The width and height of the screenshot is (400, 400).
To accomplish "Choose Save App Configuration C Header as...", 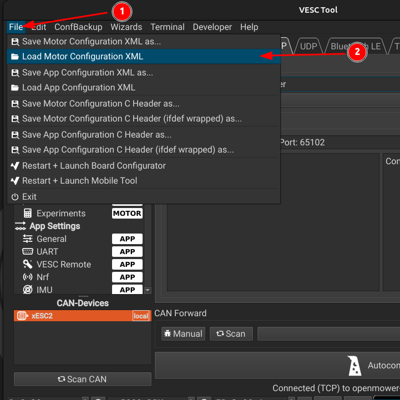I will click(x=143, y=135).
